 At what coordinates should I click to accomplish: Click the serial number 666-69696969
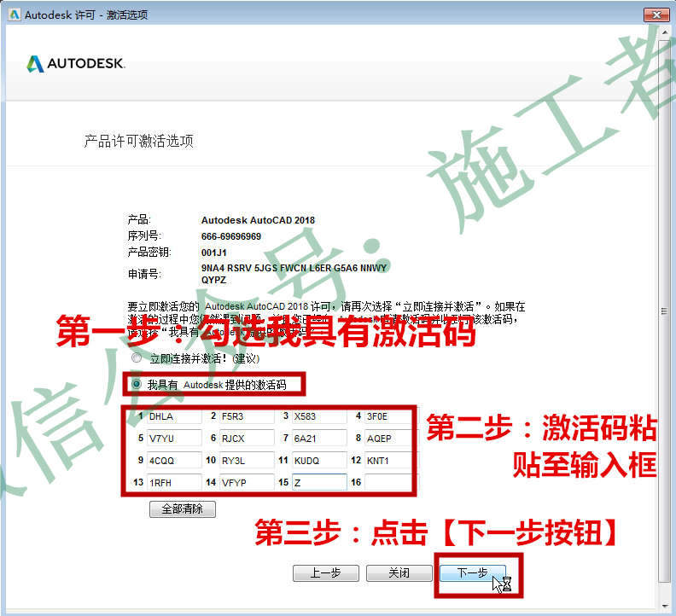(231, 236)
